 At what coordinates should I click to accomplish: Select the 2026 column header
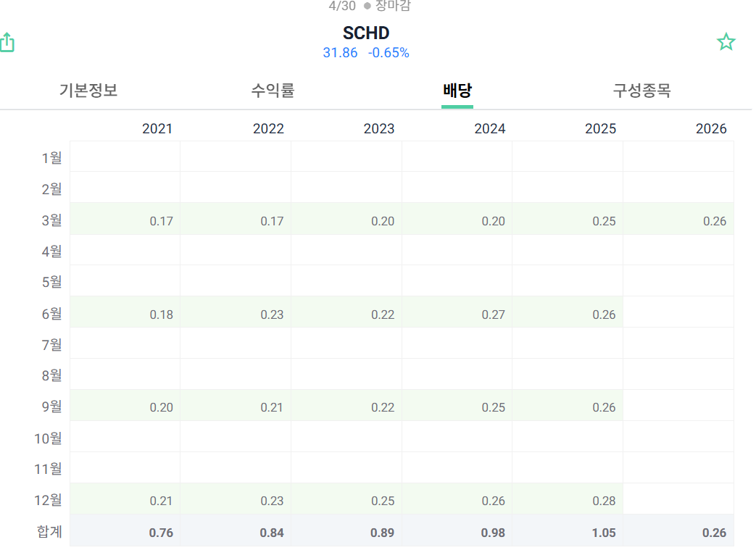pos(711,129)
